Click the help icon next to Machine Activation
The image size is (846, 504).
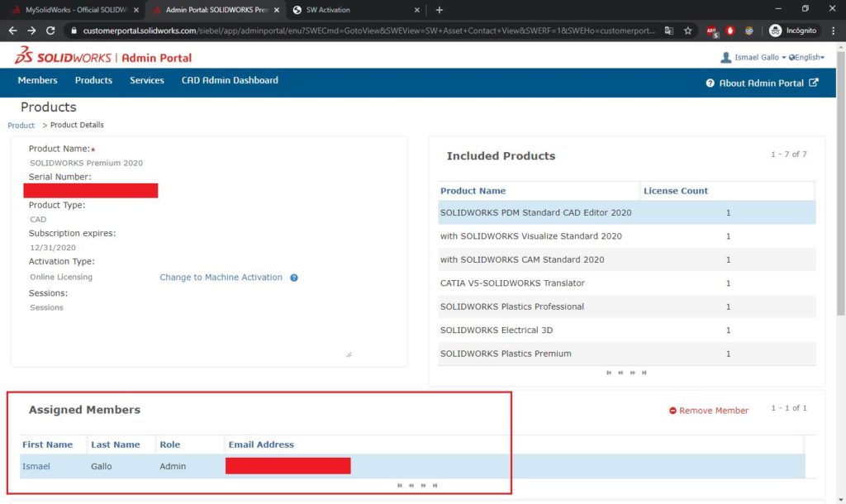click(294, 278)
